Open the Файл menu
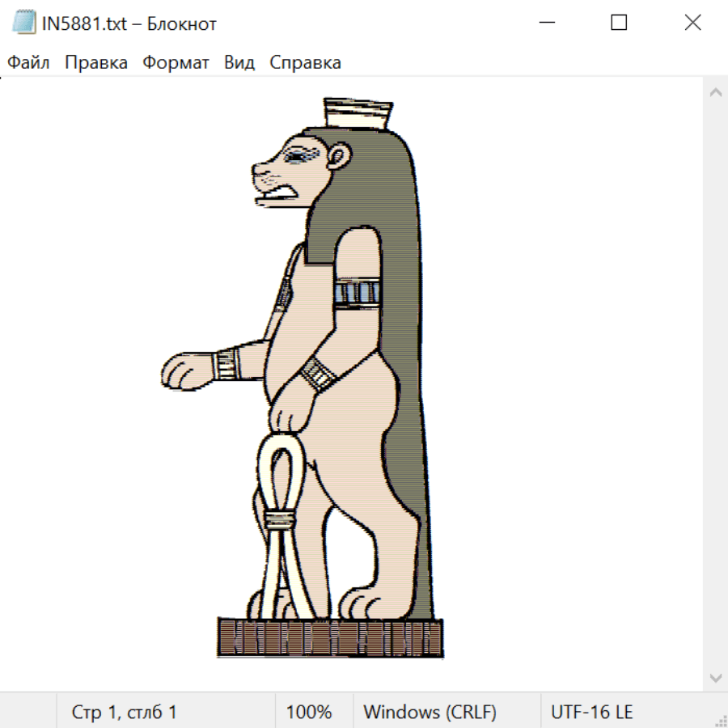The width and height of the screenshot is (728, 728). [29, 63]
